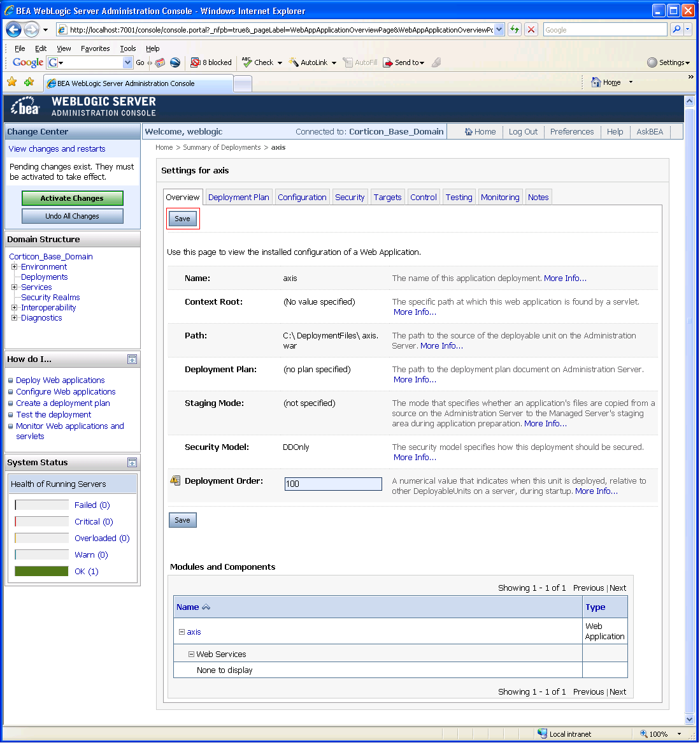Sort the Modules table by the Name column header
700x745 pixels.
click(188, 608)
